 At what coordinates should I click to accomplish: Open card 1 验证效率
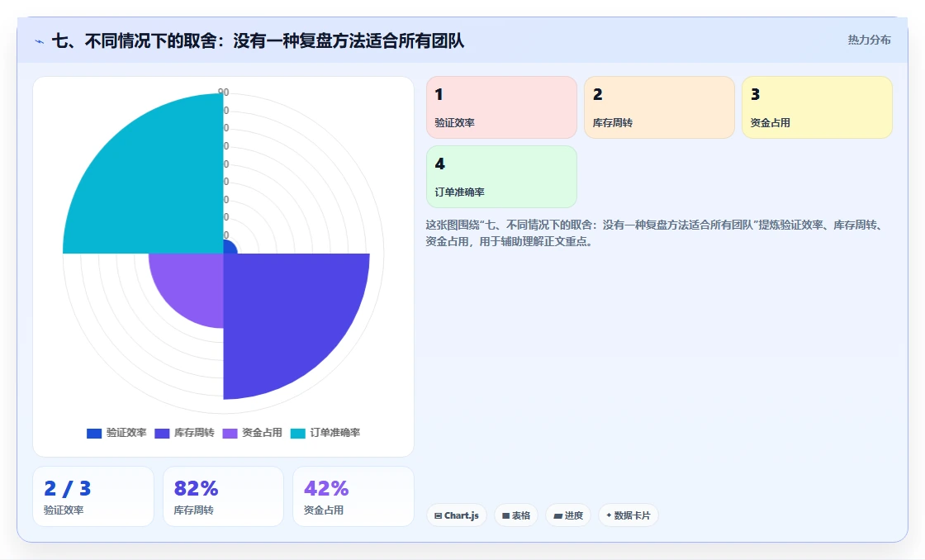(501, 107)
